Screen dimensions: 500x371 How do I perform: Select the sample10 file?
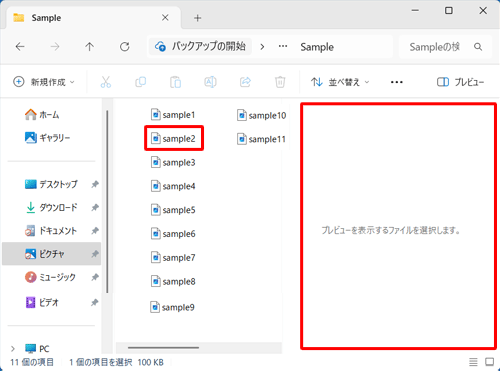262,115
